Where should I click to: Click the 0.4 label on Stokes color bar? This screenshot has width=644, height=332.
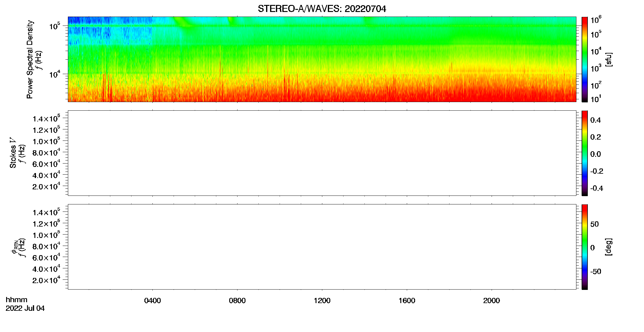(x=595, y=120)
